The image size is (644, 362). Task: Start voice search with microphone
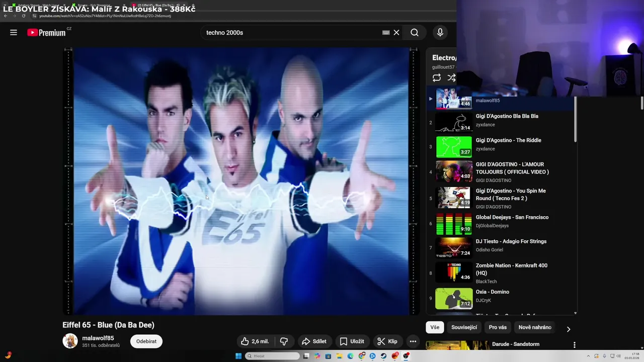click(440, 33)
